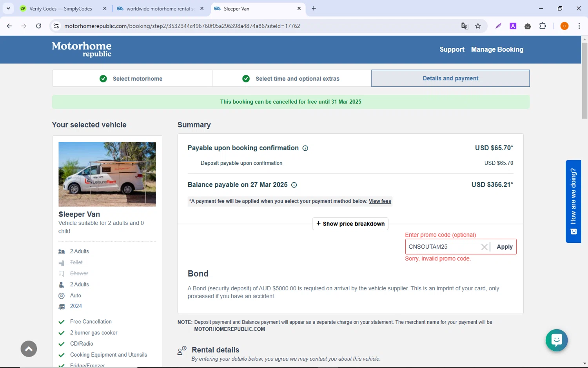Image resolution: width=588 pixels, height=368 pixels.
Task: Apply the promo code
Action: (x=505, y=247)
